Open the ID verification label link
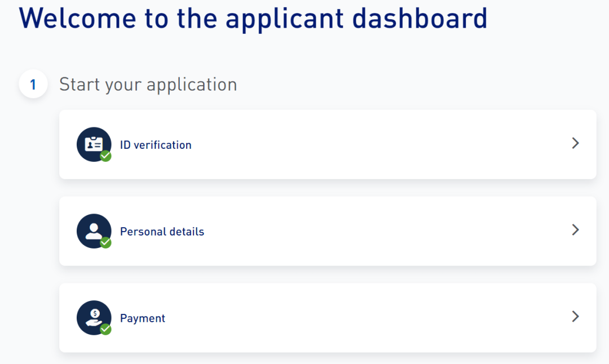 pos(156,145)
